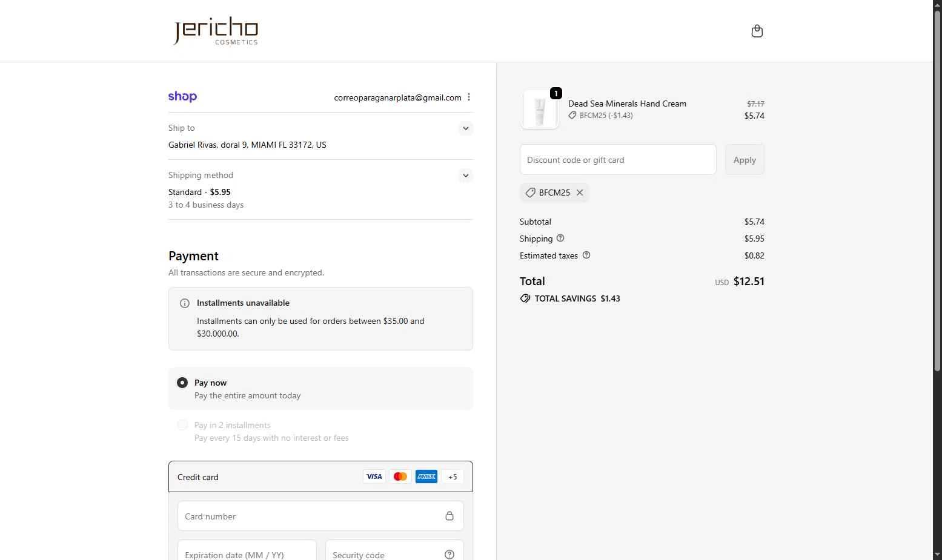Expand the Ship to section chevron

(465, 128)
